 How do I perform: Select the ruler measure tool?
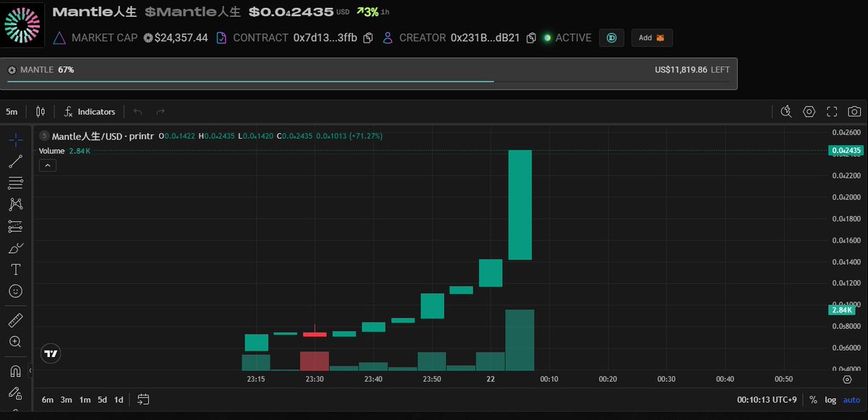click(15, 320)
